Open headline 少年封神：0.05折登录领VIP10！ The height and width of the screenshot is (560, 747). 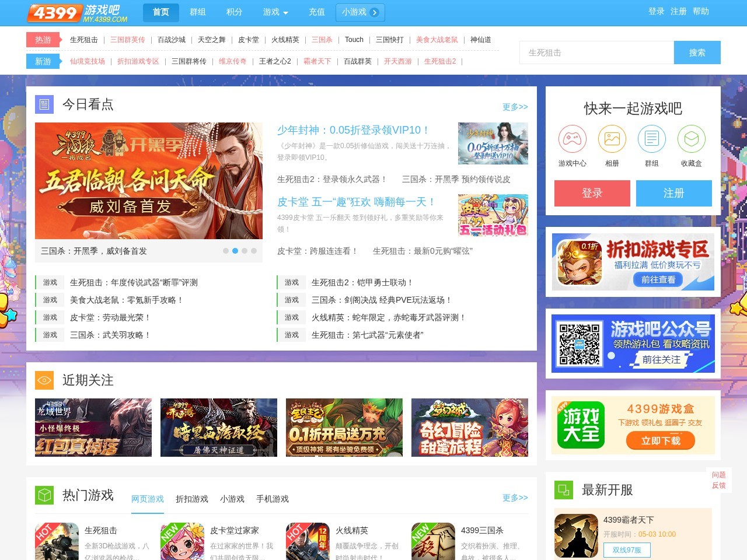click(354, 130)
